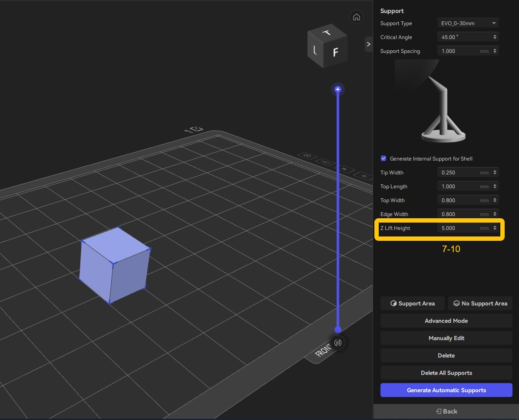Open the Support Type dropdown
The width and height of the screenshot is (519, 420).
(468, 23)
